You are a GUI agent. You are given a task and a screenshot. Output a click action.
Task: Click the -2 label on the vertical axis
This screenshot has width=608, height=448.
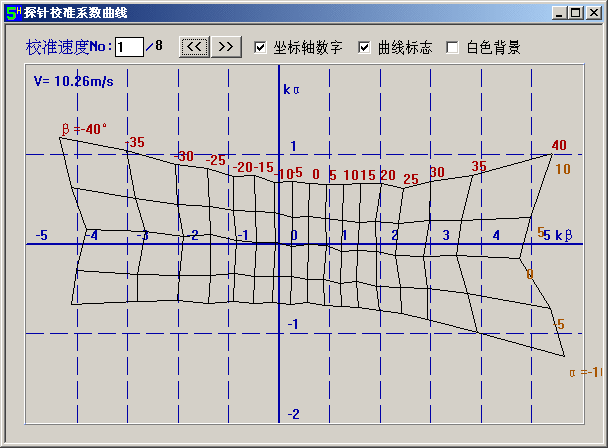[293, 414]
